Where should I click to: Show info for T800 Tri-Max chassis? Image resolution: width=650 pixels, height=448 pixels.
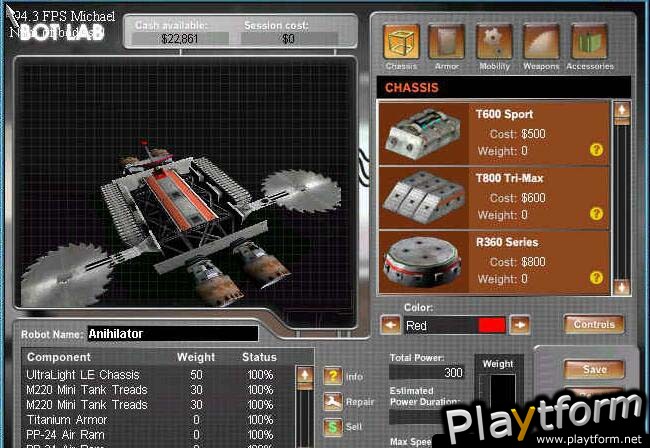(x=596, y=214)
